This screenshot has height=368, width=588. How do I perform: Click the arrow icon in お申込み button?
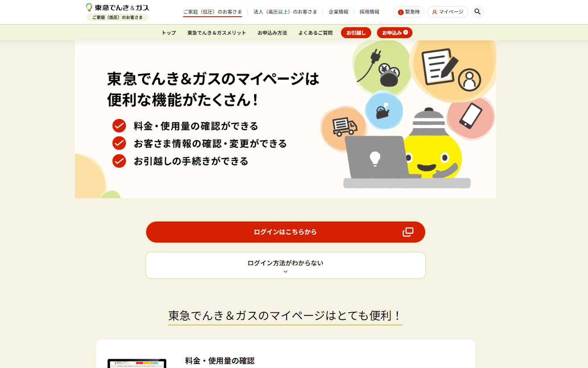[406, 32]
